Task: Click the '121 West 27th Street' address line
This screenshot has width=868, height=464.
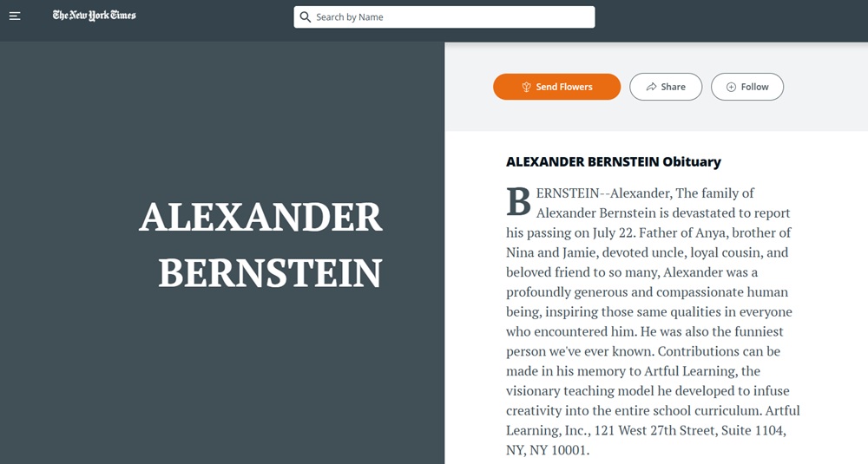Action: [x=646, y=430]
